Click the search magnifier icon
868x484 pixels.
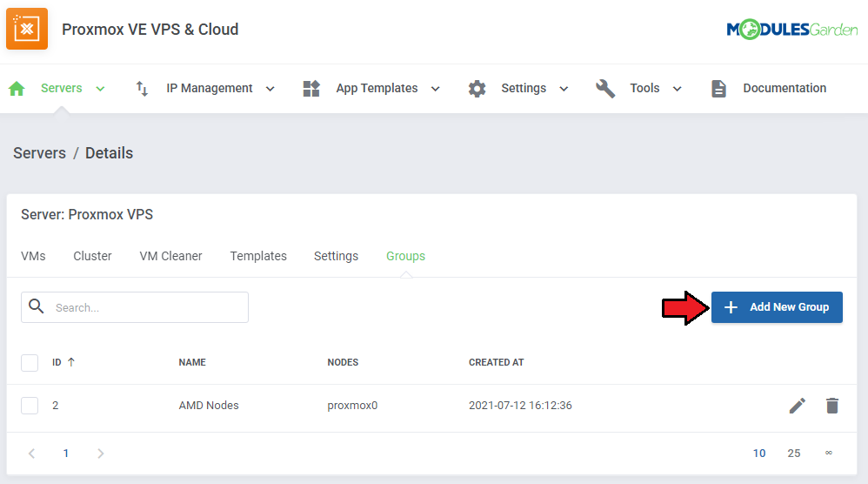[36, 306]
